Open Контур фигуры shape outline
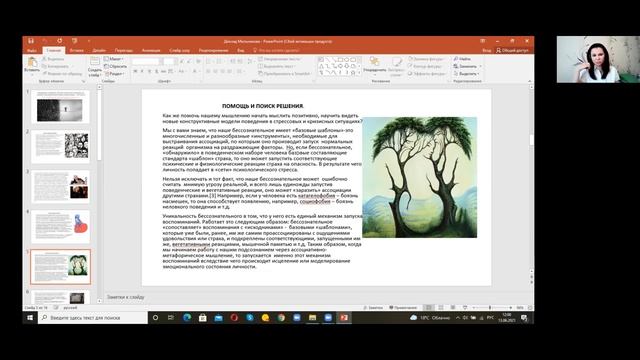640x360 pixels. [x=425, y=66]
